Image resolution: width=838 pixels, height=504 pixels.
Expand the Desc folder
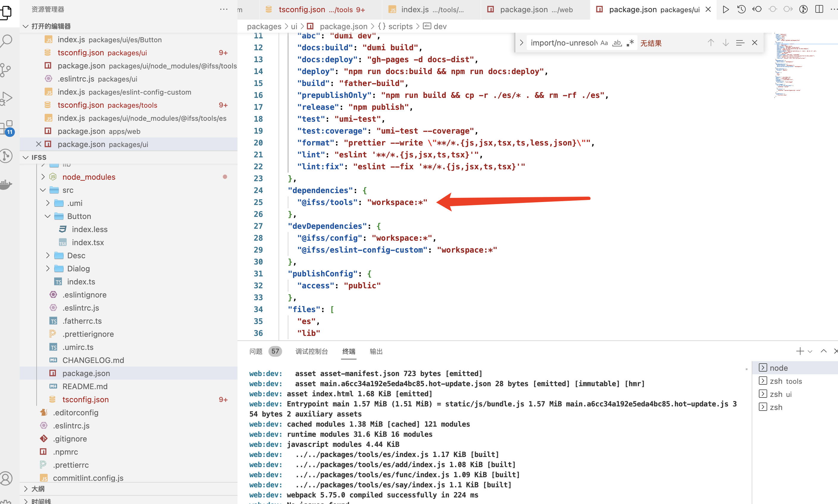(48, 255)
